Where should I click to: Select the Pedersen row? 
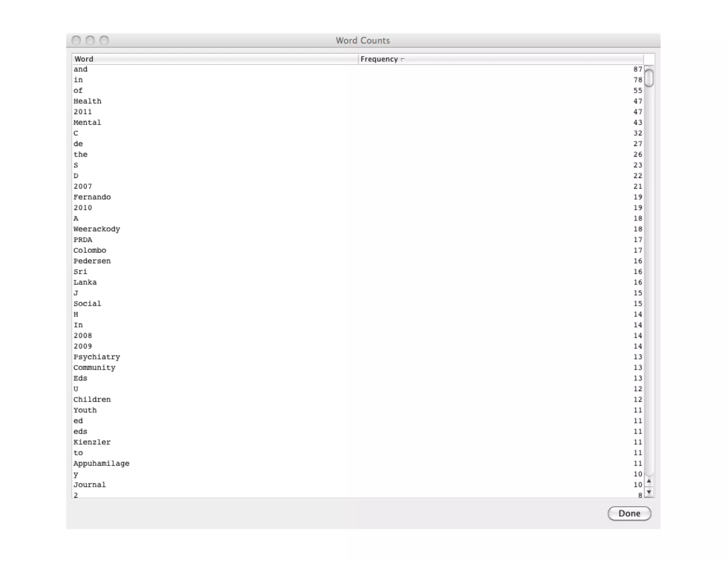(92, 261)
